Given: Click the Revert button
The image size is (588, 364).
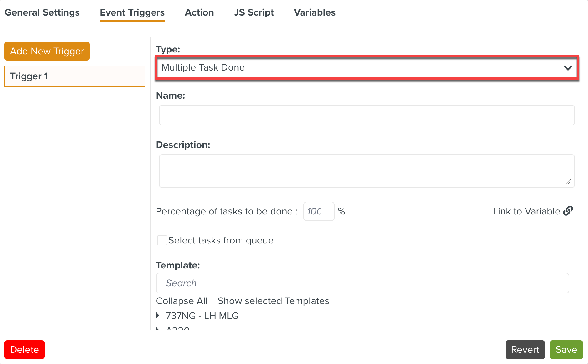Looking at the screenshot, I should click(x=525, y=350).
